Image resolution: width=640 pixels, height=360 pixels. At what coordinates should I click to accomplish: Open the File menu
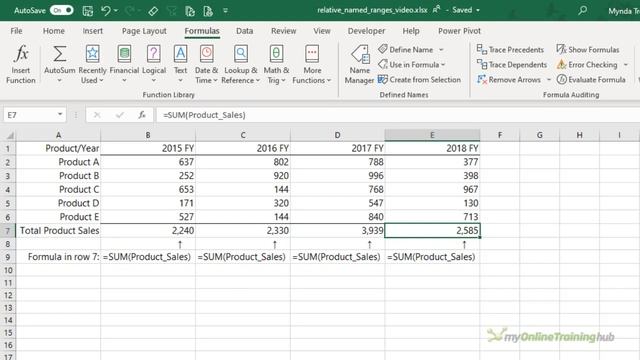[16, 31]
